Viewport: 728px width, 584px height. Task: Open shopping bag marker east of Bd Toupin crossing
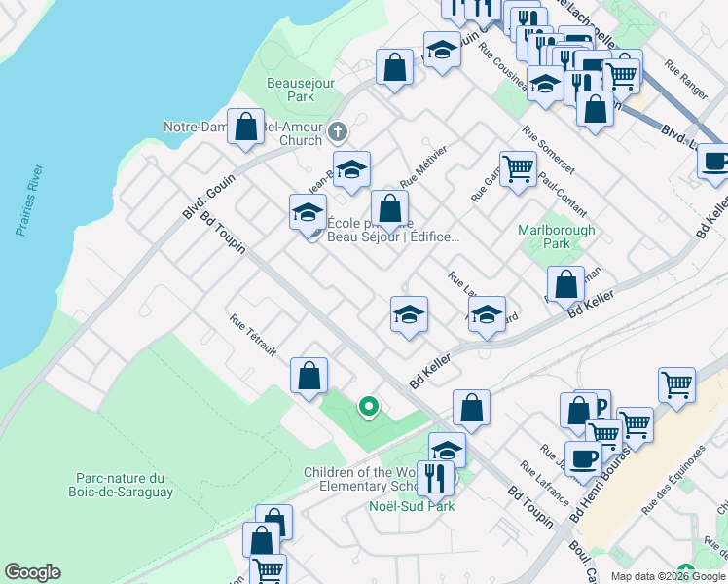pyautogui.click(x=472, y=411)
